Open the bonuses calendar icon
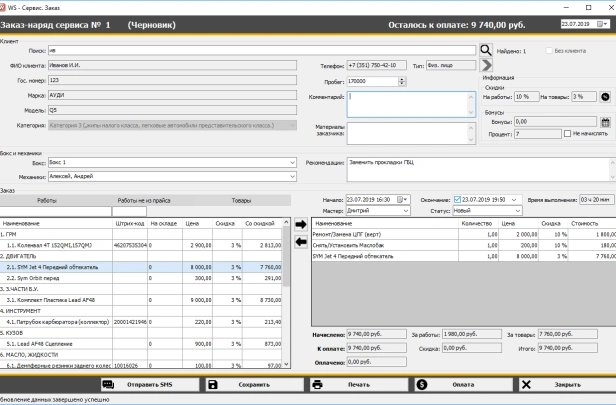The height and width of the screenshot is (405, 616). click(x=604, y=121)
